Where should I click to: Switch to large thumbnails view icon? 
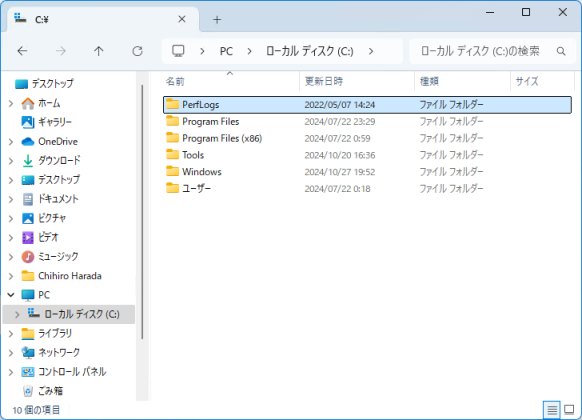pyautogui.click(x=569, y=410)
